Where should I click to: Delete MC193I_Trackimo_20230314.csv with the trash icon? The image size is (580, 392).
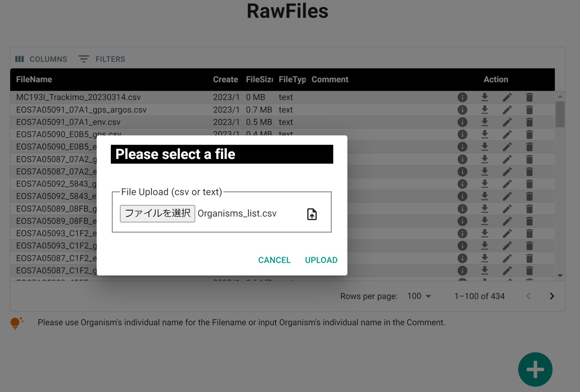tap(529, 97)
